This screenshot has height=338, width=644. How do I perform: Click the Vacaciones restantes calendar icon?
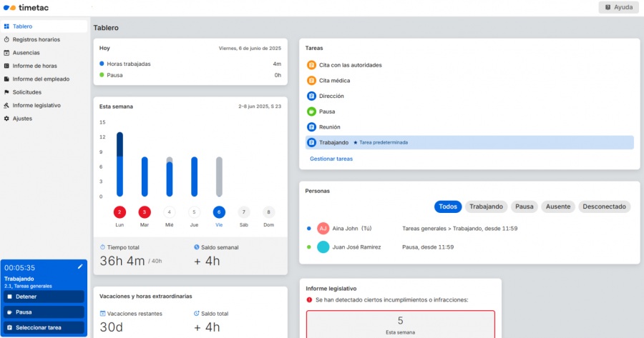[102, 314]
